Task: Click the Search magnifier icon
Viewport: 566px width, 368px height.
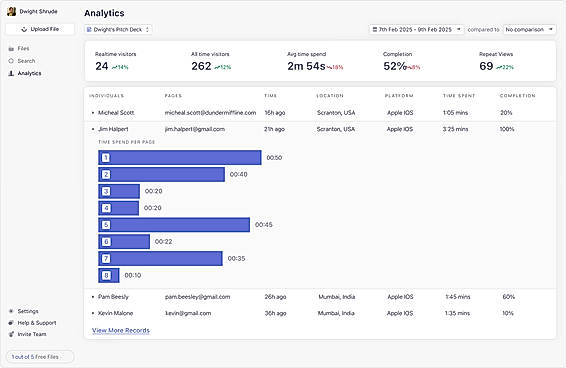Action: point(11,61)
